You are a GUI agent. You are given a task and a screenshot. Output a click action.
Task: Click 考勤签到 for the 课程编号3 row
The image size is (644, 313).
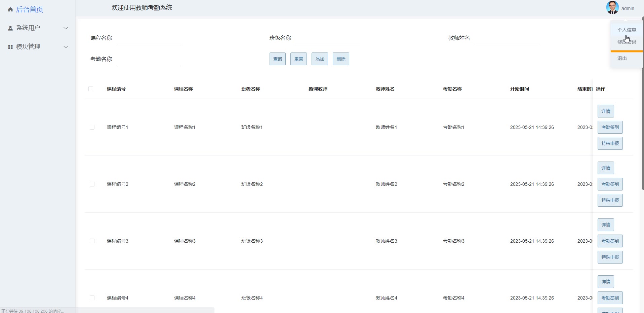(610, 241)
